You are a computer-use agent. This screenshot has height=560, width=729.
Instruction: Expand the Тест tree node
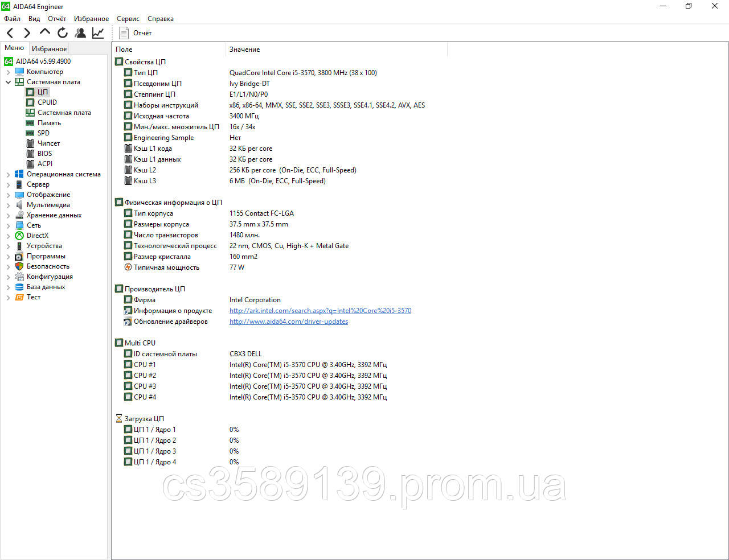pyautogui.click(x=8, y=298)
